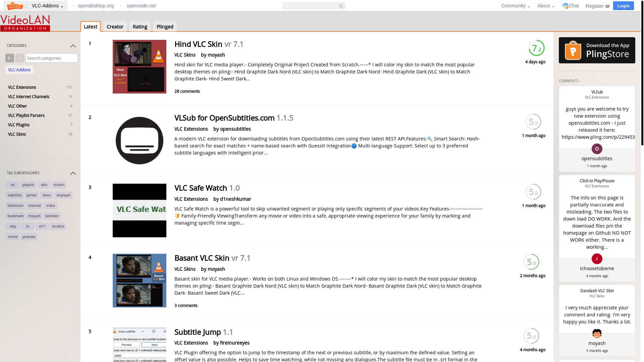
Task: Filter by the playlist tag
Action: pos(28,185)
